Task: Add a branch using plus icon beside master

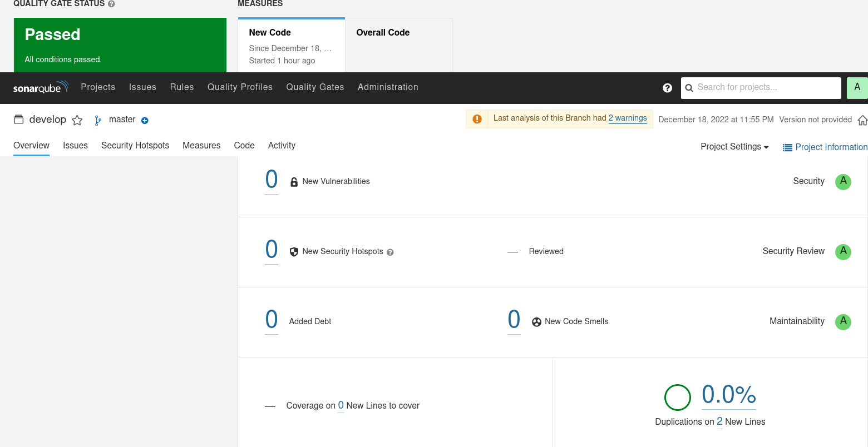Action: [145, 120]
